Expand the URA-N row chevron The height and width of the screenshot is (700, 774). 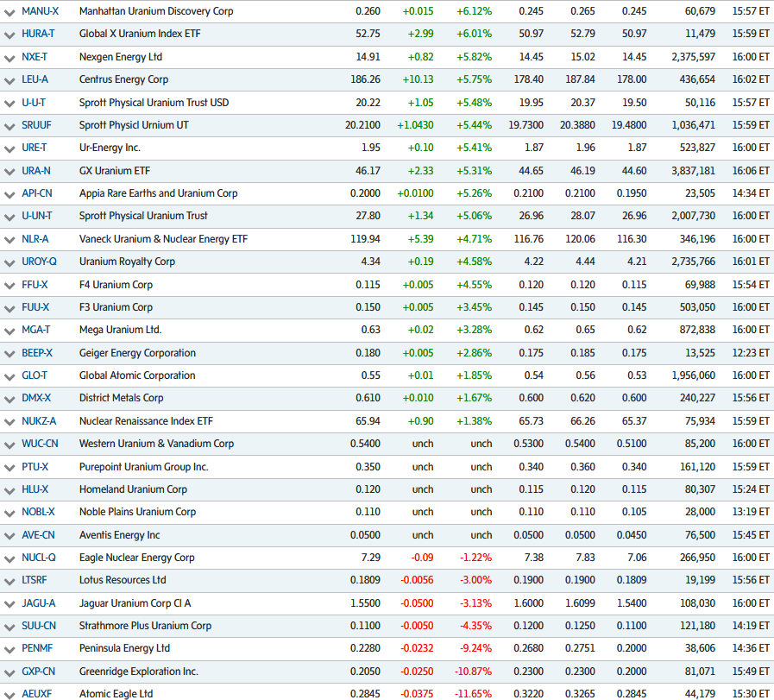(x=9, y=172)
